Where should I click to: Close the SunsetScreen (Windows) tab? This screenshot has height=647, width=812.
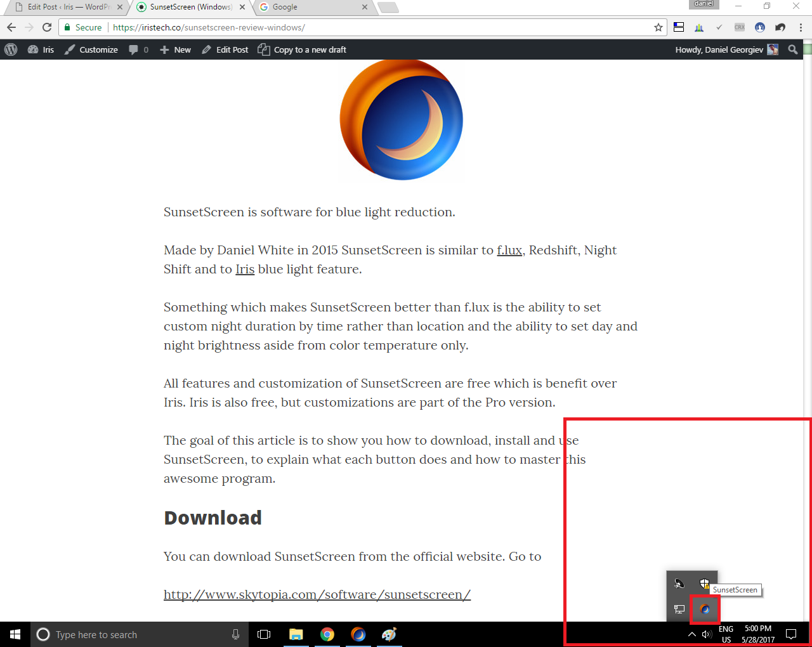242,7
